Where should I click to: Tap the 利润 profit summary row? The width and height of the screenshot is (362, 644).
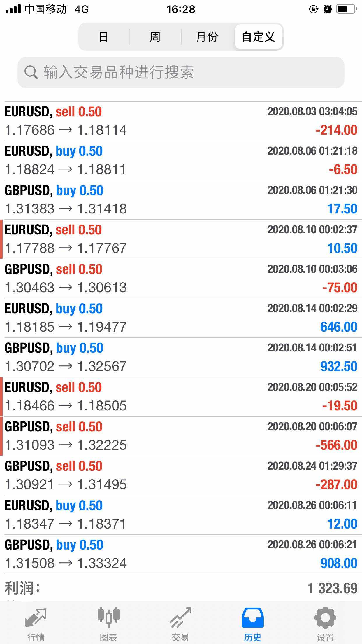coord(181,588)
